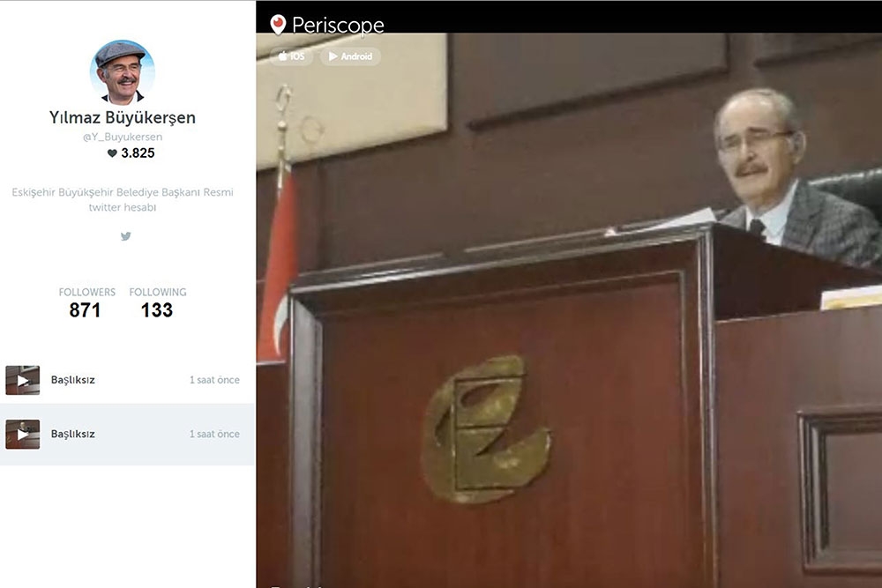Click first broadcast's '1 saat önce' timestamp
This screenshot has height=588, width=882.
214,380
